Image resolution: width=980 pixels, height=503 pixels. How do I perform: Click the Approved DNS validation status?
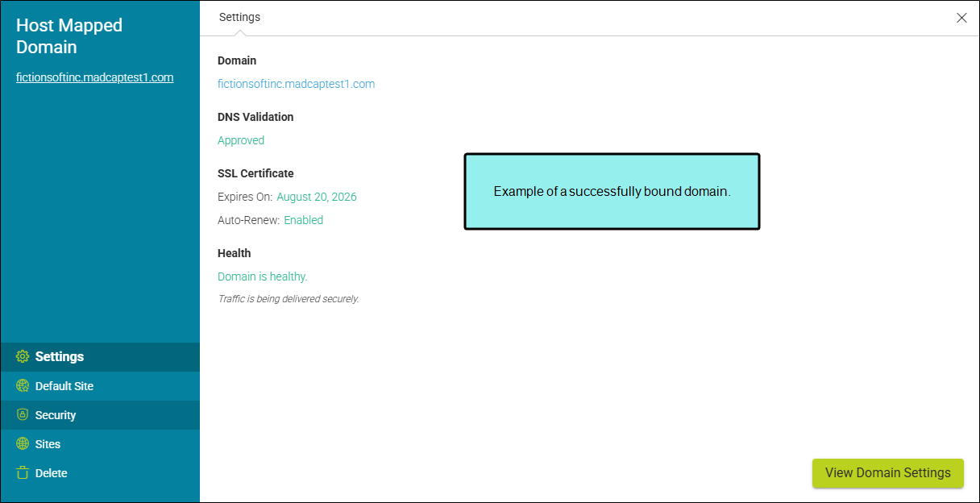pyautogui.click(x=241, y=140)
